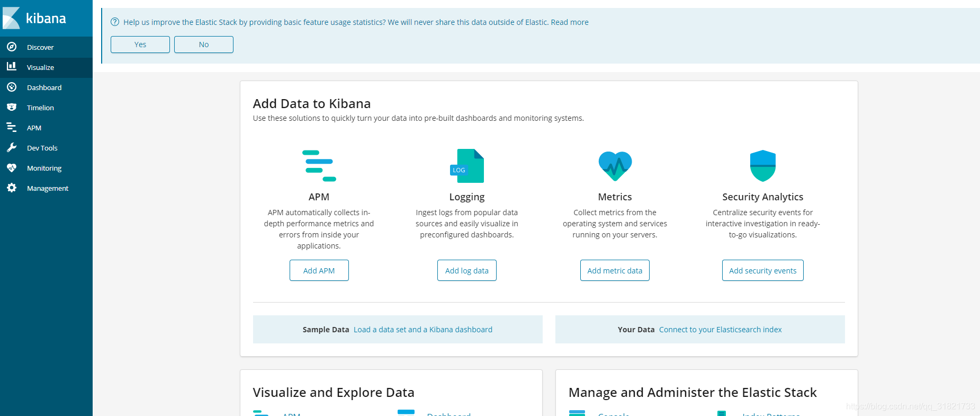Open Timelion in the sidebar menu

[46, 108]
